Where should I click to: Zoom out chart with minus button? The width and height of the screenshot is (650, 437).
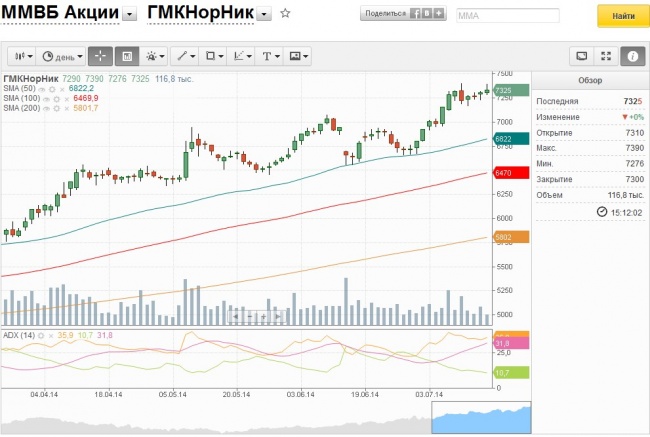point(250,317)
